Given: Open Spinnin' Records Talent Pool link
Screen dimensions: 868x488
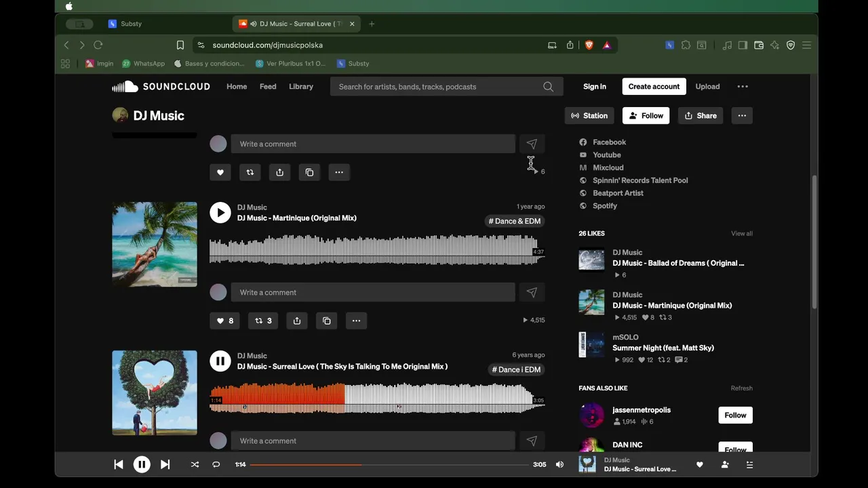Looking at the screenshot, I should coord(640,181).
